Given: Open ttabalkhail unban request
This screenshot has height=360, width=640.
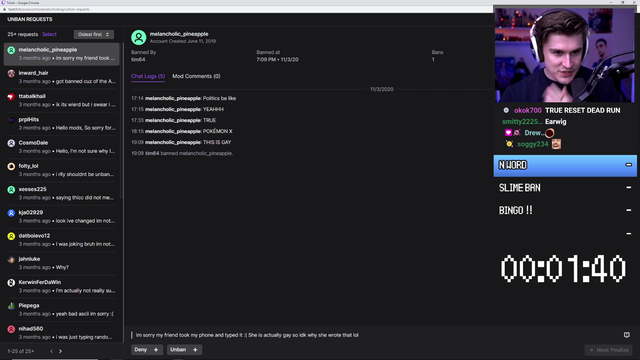Looking at the screenshot, I should [x=62, y=100].
